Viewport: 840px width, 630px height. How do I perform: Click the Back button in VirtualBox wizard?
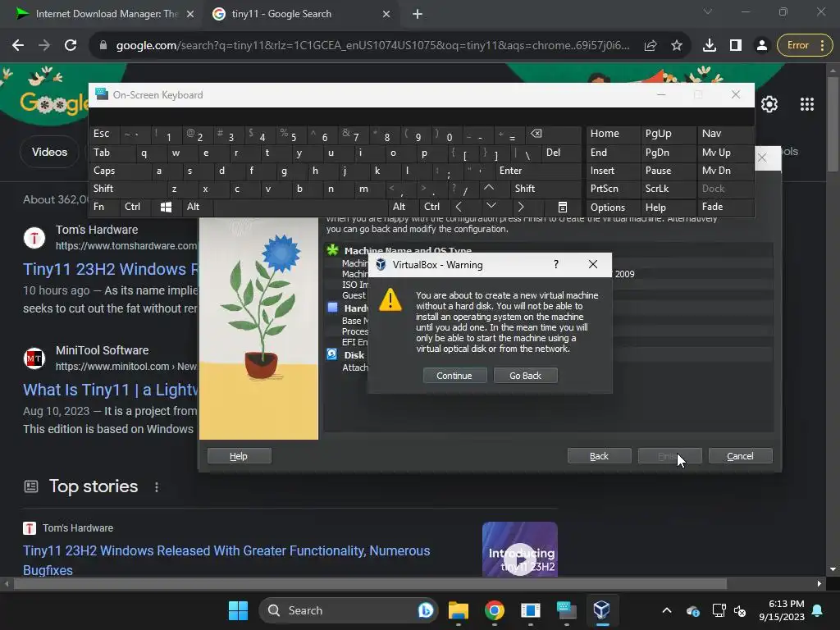[599, 456]
